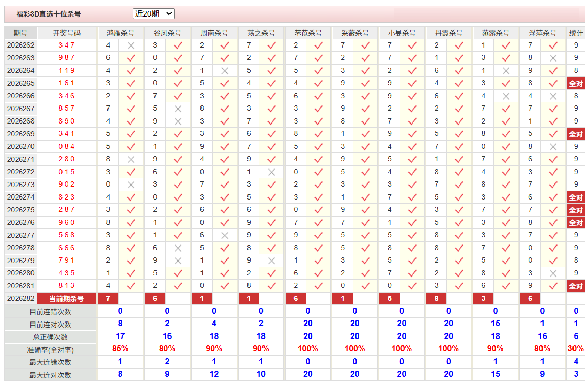Click the X mark for 鸿雁杀号 in row 2026262

[x=131, y=45]
